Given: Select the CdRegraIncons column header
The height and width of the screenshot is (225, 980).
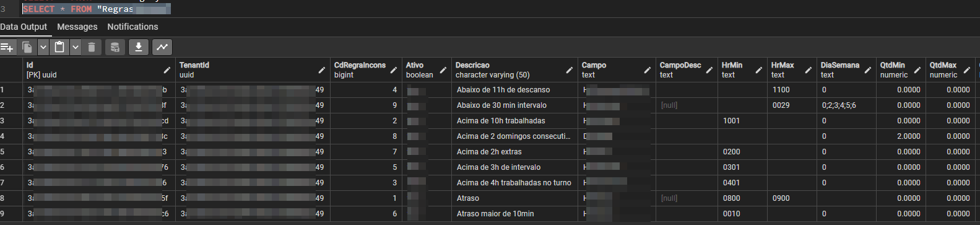Looking at the screenshot, I should 366,70.
